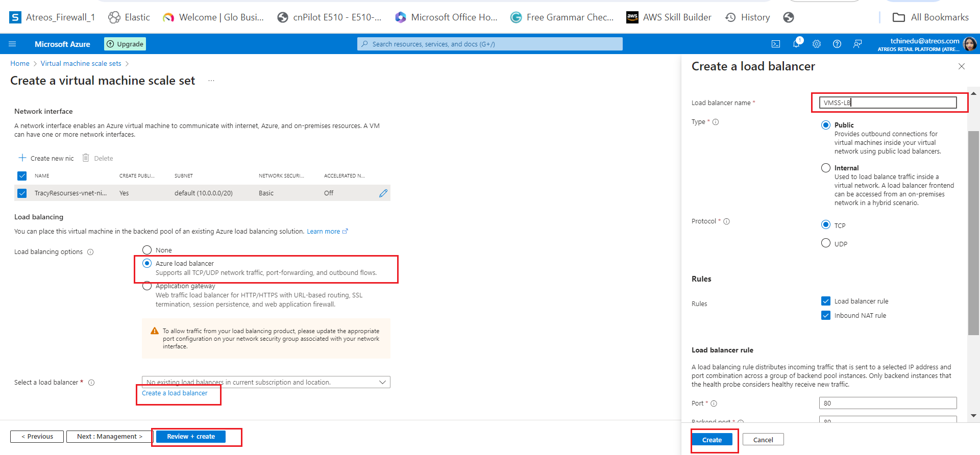Select the Azure load balancer option
Screen dimensions: 980x455
(x=147, y=263)
